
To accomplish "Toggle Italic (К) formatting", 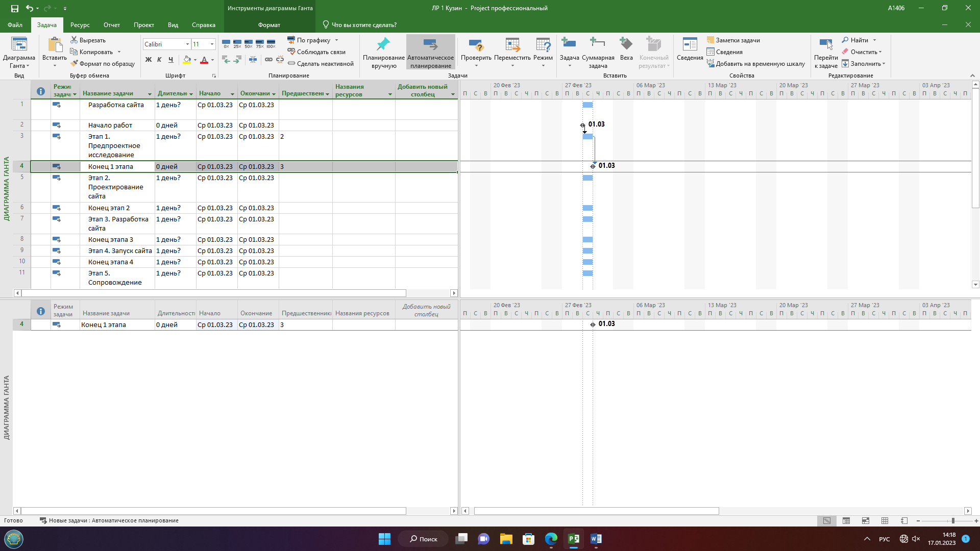I will click(x=159, y=60).
